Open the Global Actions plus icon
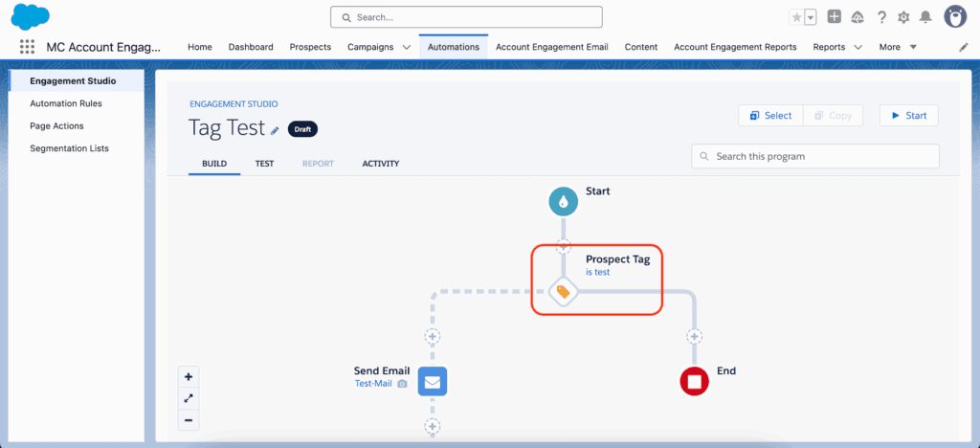 pyautogui.click(x=835, y=17)
